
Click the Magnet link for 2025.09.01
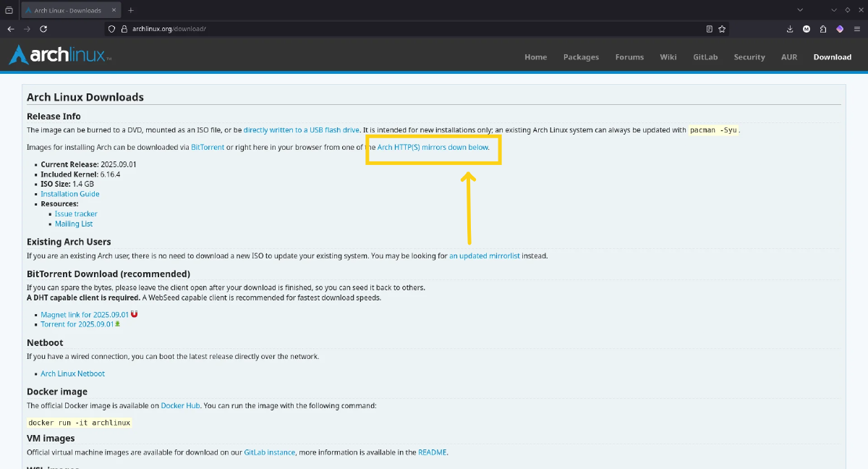(85, 315)
